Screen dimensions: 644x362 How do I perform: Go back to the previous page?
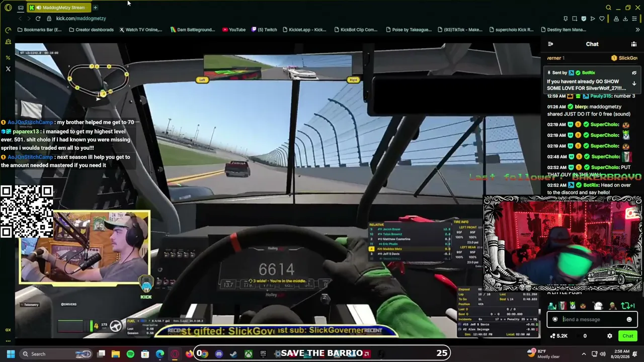click(20, 19)
